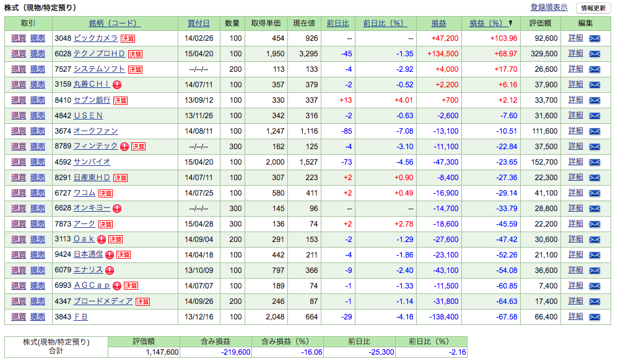Click red alert icon next to エナリス
The width and height of the screenshot is (618, 364).
click(110, 271)
